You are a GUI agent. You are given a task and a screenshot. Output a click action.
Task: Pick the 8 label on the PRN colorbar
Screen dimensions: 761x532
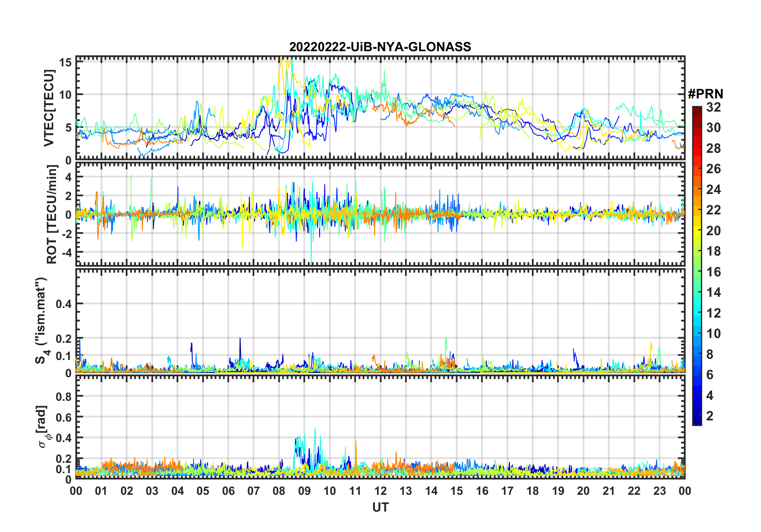(710, 354)
